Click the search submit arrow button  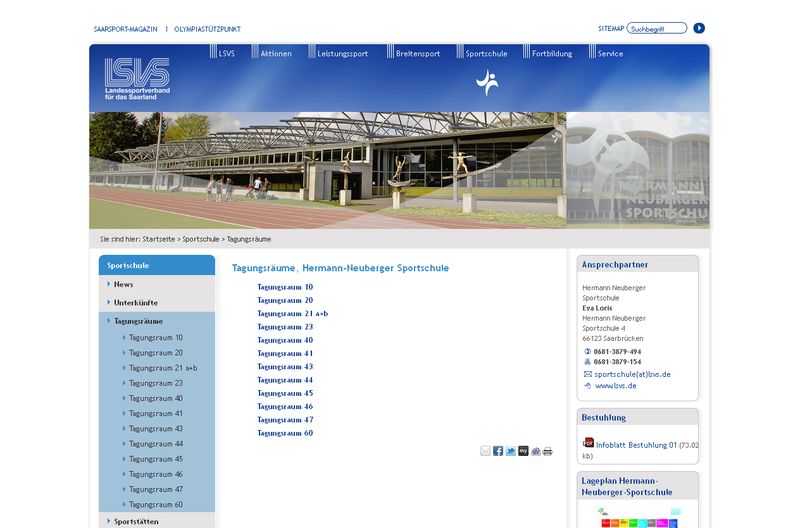click(x=699, y=28)
